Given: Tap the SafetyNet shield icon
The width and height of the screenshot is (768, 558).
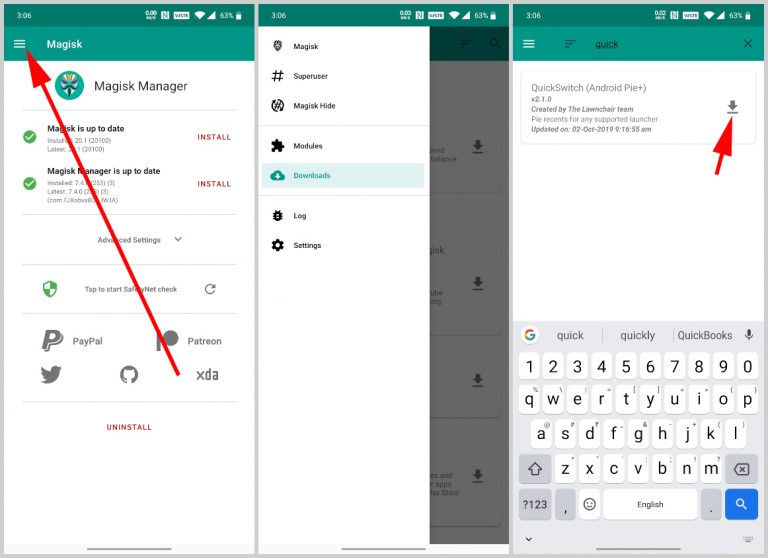Looking at the screenshot, I should coord(50,289).
